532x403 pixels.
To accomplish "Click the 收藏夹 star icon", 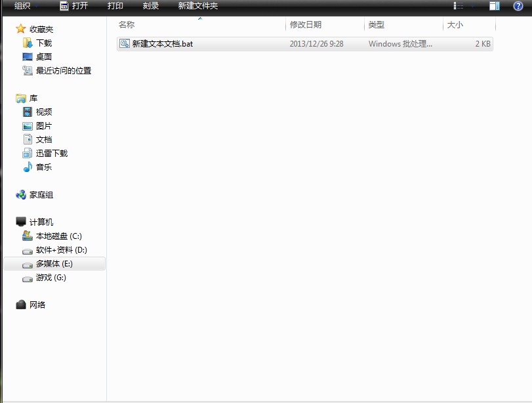I will point(21,29).
